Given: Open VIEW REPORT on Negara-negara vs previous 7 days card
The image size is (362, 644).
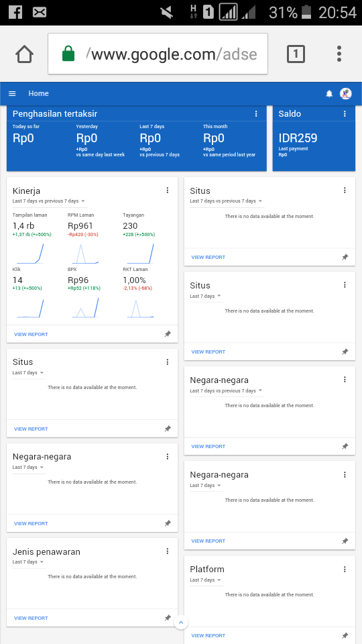Looking at the screenshot, I should coord(208,447).
